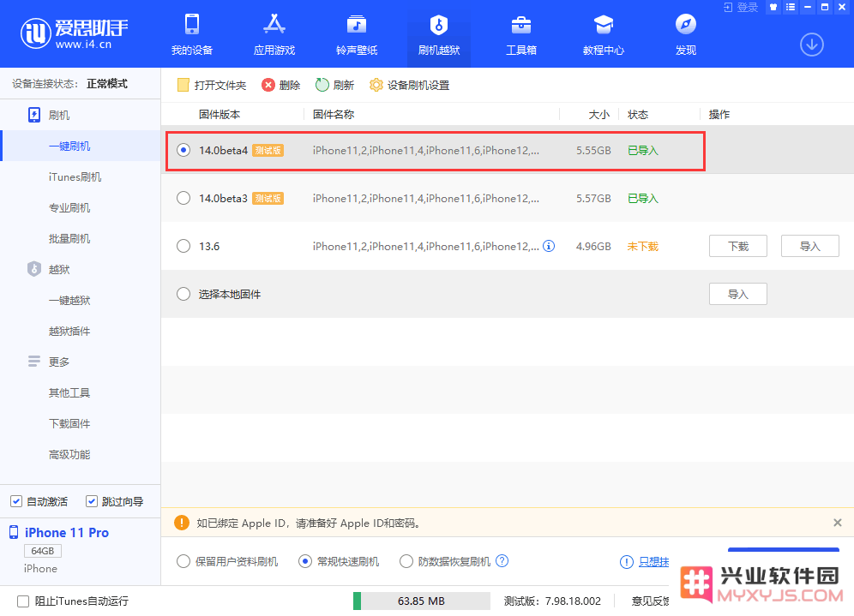Viewport: 854px width, 616px height.
Task: Select 防数据恢复刷机 option
Action: click(406, 561)
